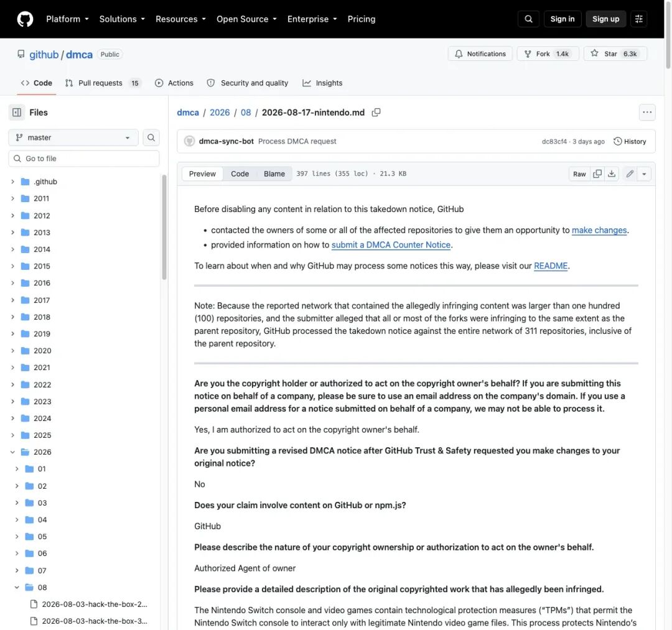Go to the Pricing page
Image resolution: width=672 pixels, height=630 pixels.
click(362, 19)
